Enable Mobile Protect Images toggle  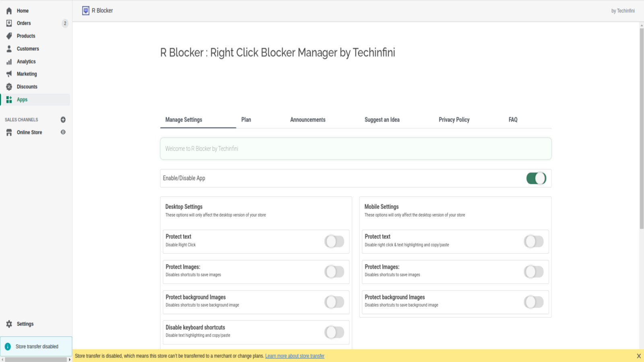tap(534, 272)
